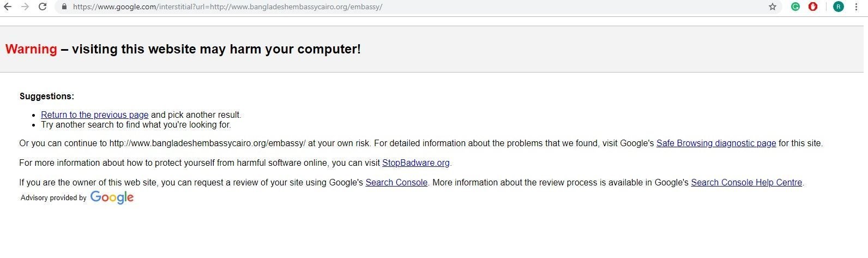
Task: Bookmark this page with the star icon
Action: pos(772,7)
